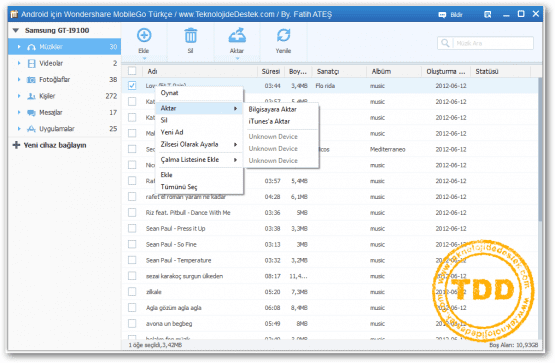Toggle the select-all checkbox in header
The width and height of the screenshot is (555, 363).
(132, 71)
